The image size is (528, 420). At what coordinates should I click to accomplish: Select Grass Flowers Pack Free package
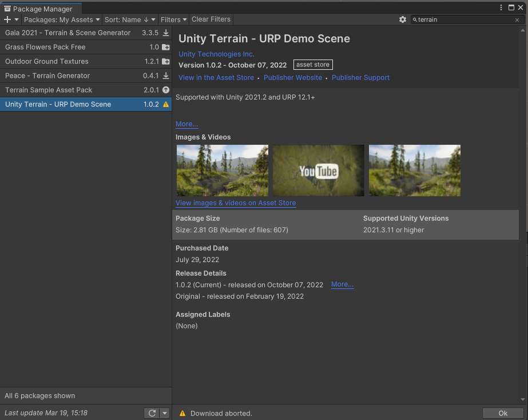click(x=86, y=47)
